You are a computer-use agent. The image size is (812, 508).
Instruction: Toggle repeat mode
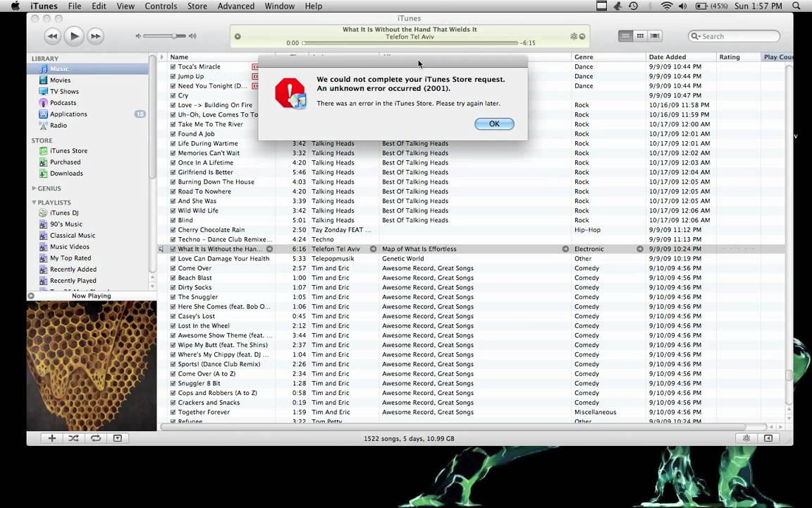pos(96,439)
